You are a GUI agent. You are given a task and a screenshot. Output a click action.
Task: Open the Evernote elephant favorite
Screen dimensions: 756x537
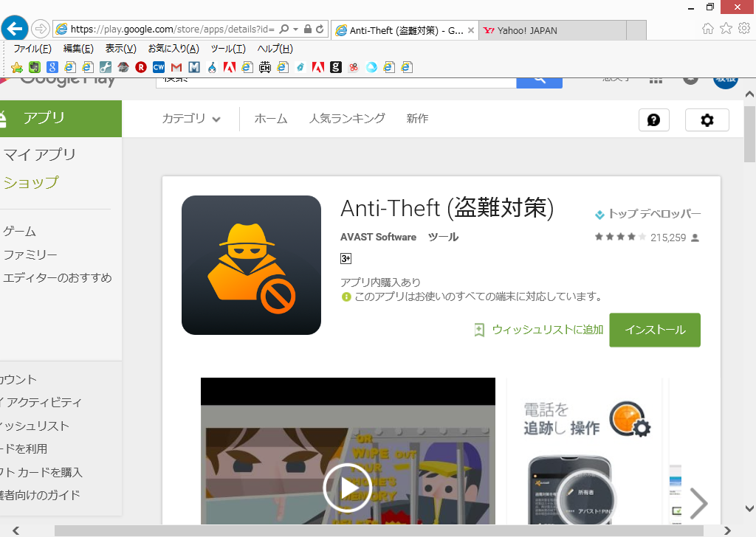[34, 67]
